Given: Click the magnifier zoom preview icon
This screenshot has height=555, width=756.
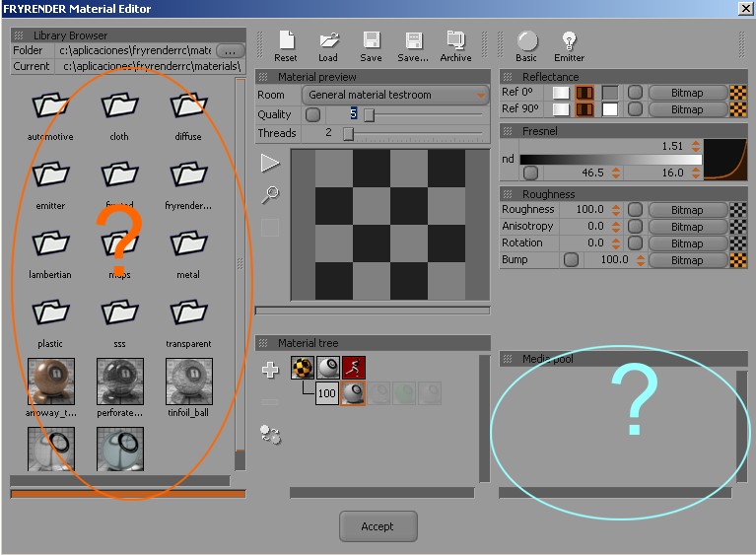Looking at the screenshot, I should tap(270, 194).
